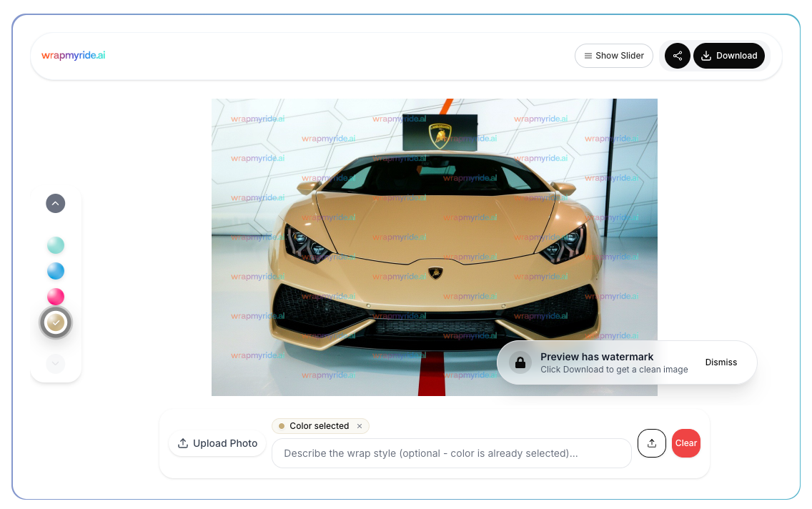Click the wrap style description input field

(x=451, y=453)
